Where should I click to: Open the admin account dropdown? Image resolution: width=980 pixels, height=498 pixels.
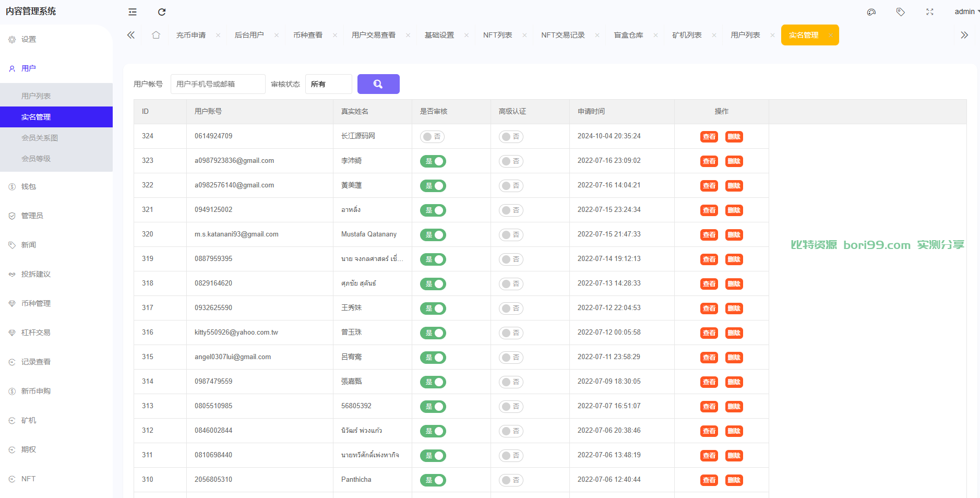(x=966, y=11)
